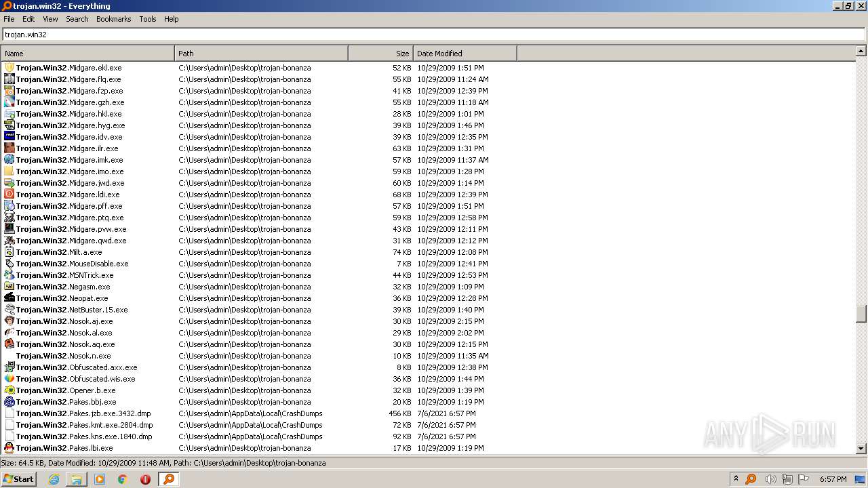Open Internet Explorer from the taskbar

(x=54, y=479)
